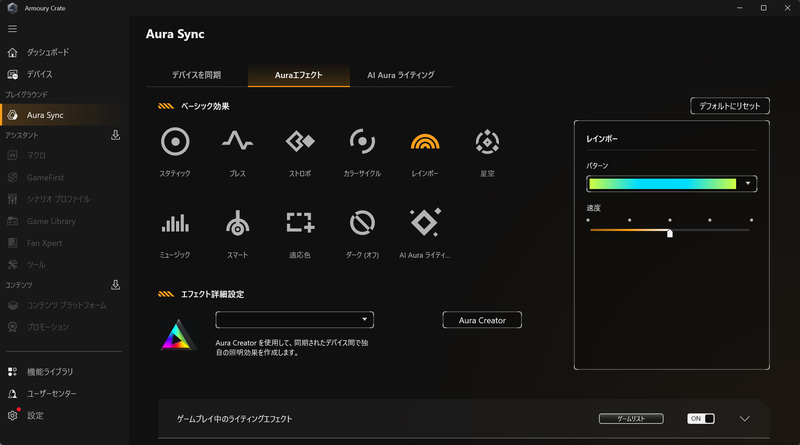The width and height of the screenshot is (800, 445).
Task: Choose the ストロボ (Strobe) effect
Action: [300, 141]
